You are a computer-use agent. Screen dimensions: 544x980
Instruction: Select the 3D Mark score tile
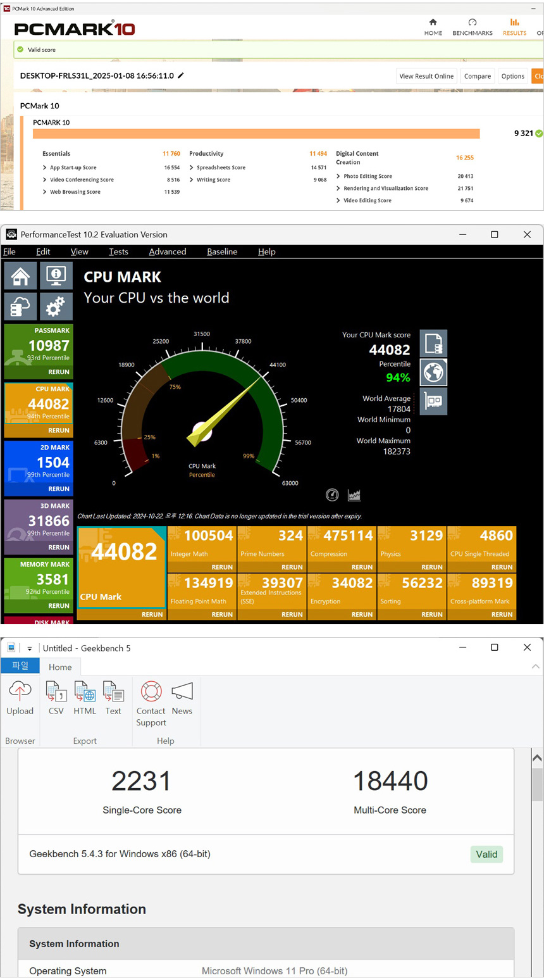[39, 520]
